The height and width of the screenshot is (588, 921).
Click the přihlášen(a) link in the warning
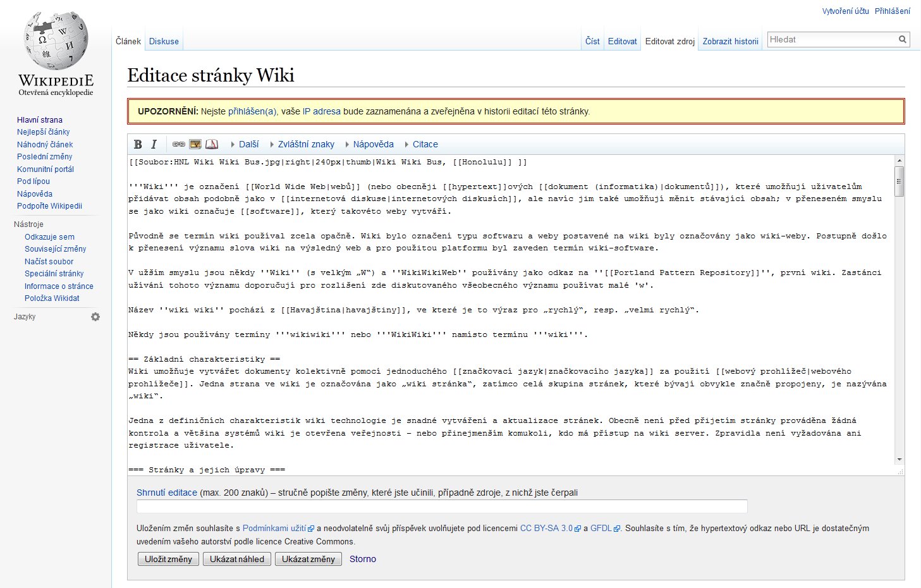coord(252,111)
